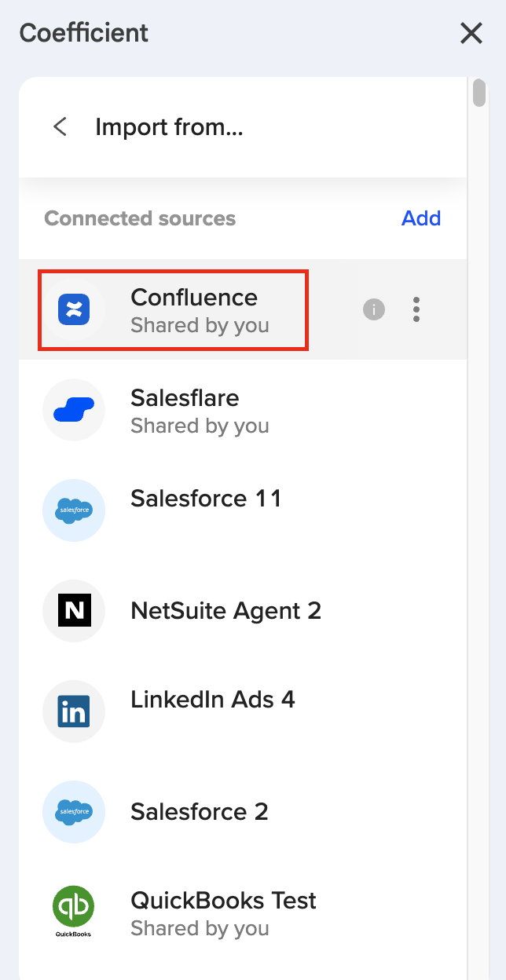
Task: Open Confluence three-dot options menu
Action: pyautogui.click(x=416, y=309)
